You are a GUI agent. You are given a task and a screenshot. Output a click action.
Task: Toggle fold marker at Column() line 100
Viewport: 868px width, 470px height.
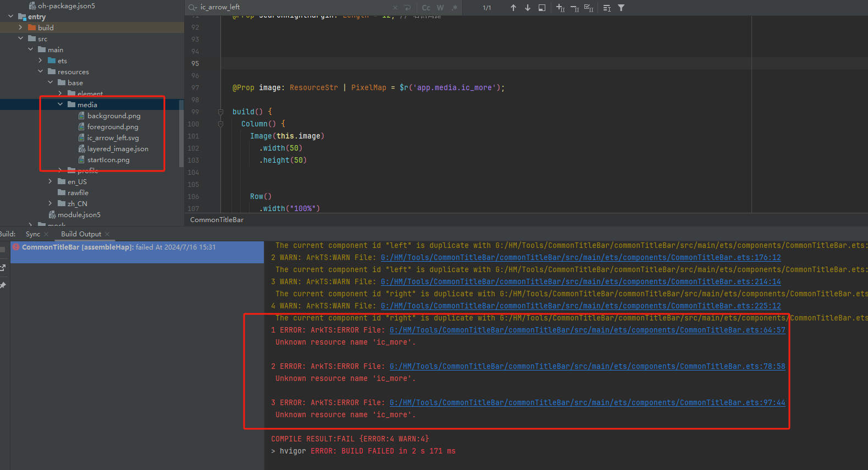point(220,124)
